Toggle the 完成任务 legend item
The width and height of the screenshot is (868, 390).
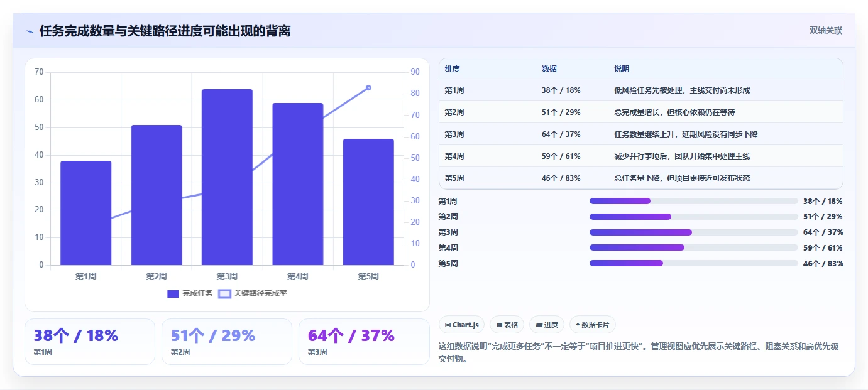(x=190, y=293)
